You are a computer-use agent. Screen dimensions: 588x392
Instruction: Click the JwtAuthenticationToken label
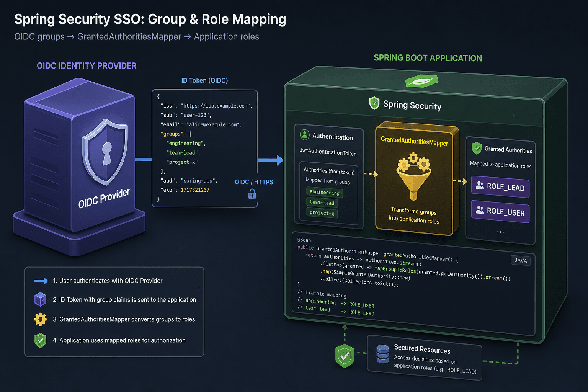[328, 152]
